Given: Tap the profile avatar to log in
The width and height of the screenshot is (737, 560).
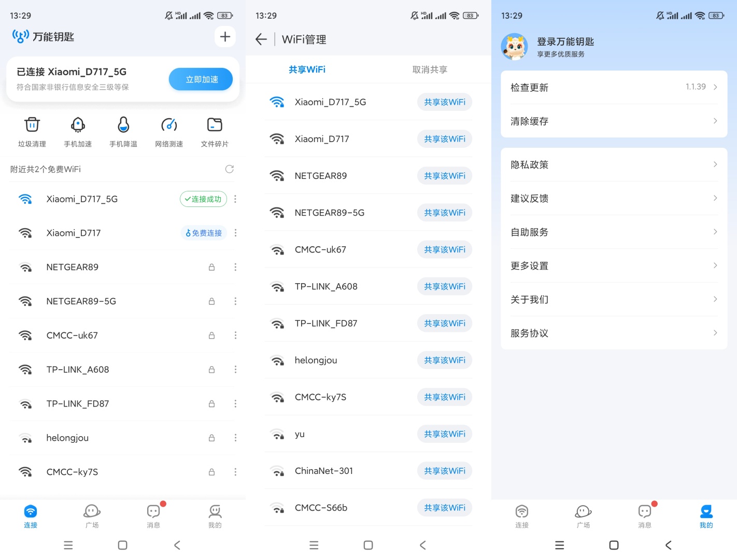Looking at the screenshot, I should click(514, 47).
